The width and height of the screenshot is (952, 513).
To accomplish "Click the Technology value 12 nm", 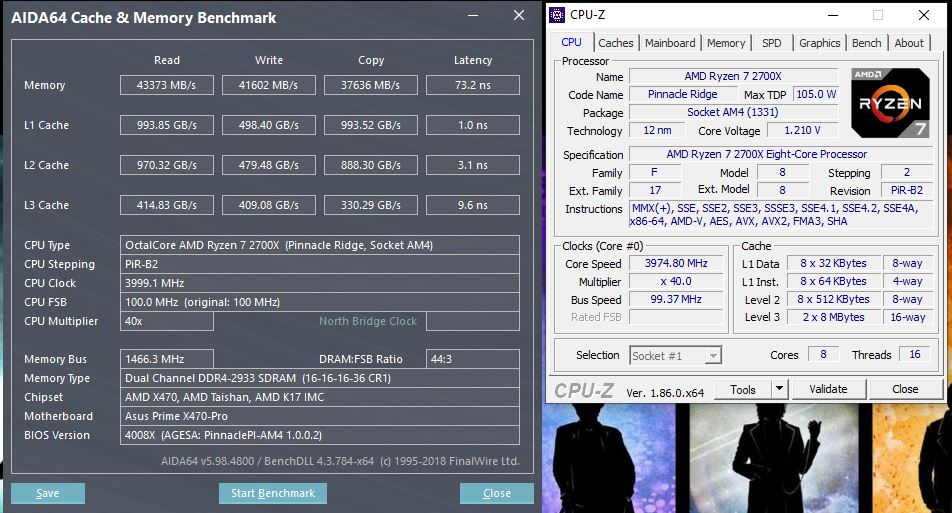I will click(658, 130).
